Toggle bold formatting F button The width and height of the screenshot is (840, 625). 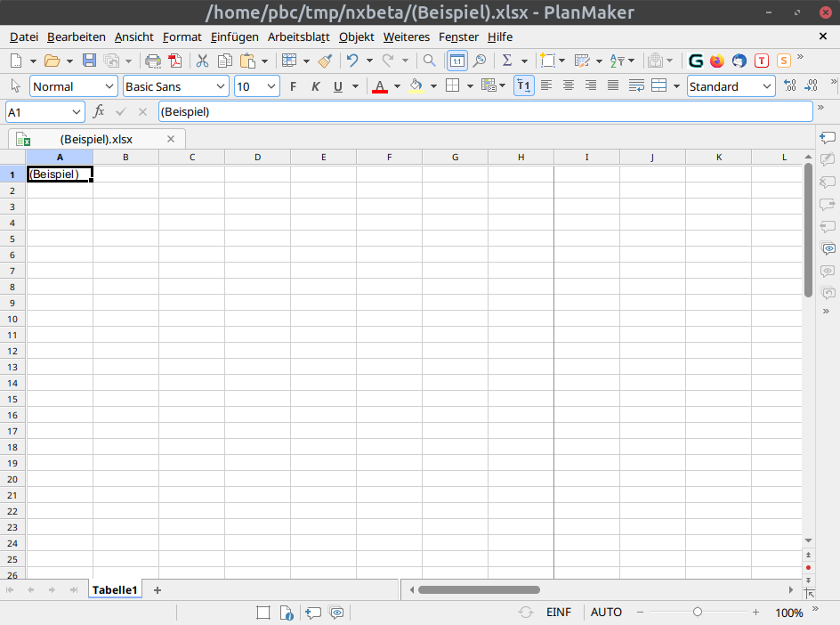(293, 87)
